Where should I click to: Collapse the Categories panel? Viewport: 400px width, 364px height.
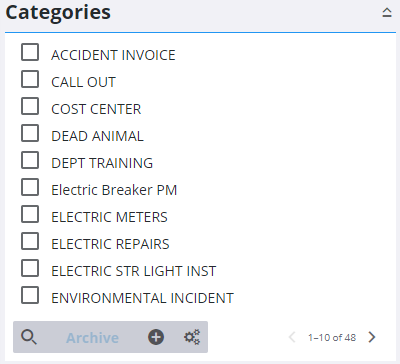coord(387,13)
